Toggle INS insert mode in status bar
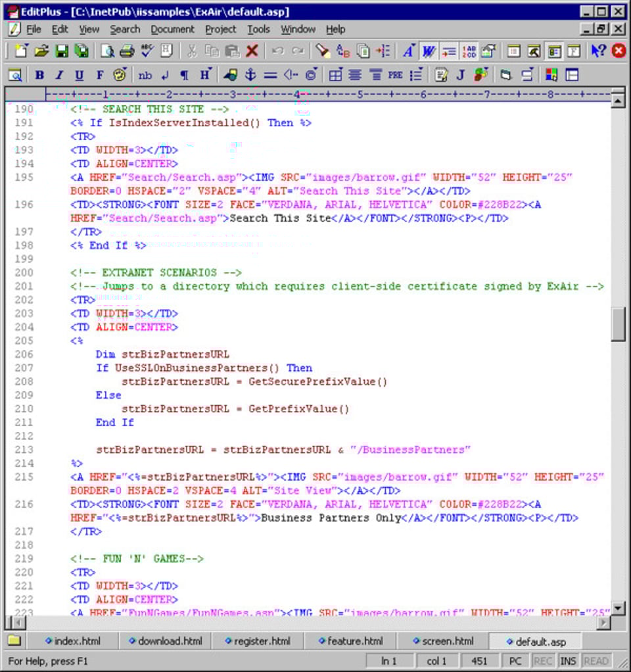This screenshot has height=672, width=631. (x=568, y=661)
